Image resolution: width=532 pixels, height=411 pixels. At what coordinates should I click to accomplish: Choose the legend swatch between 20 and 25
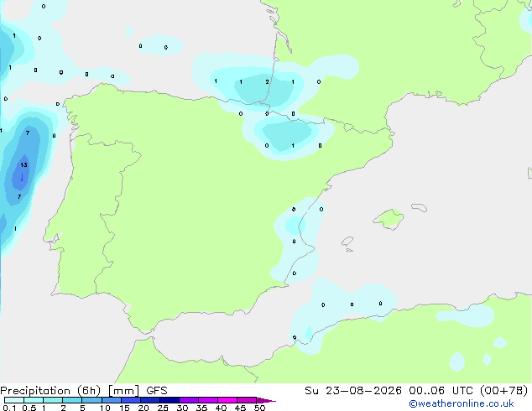pos(150,400)
